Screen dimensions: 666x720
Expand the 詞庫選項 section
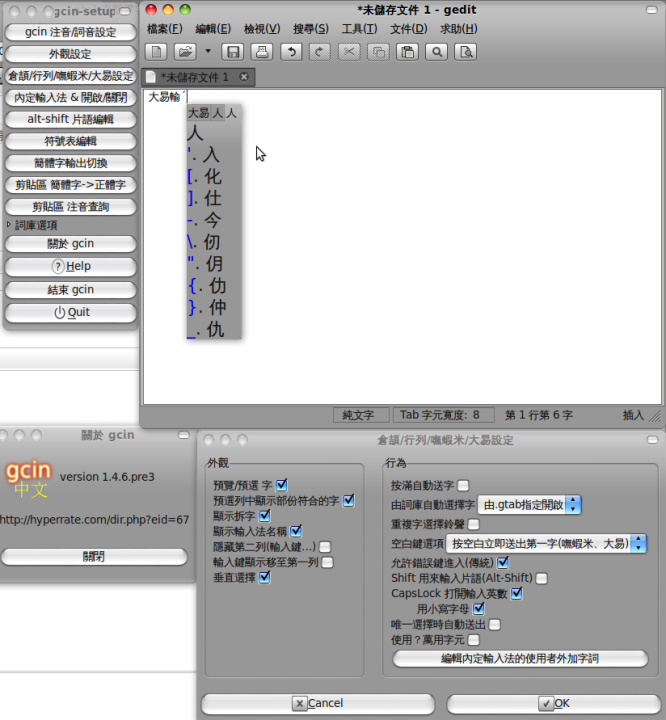(x=9, y=225)
